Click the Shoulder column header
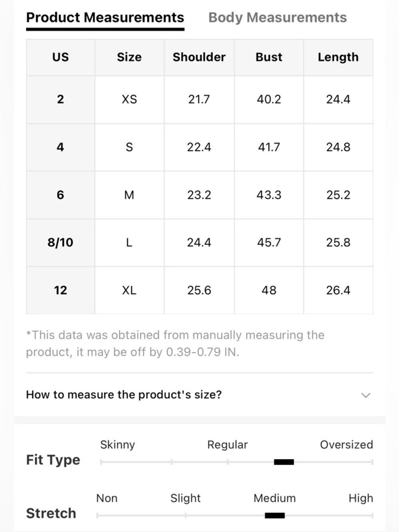This screenshot has height=532, width=399. pos(199,57)
